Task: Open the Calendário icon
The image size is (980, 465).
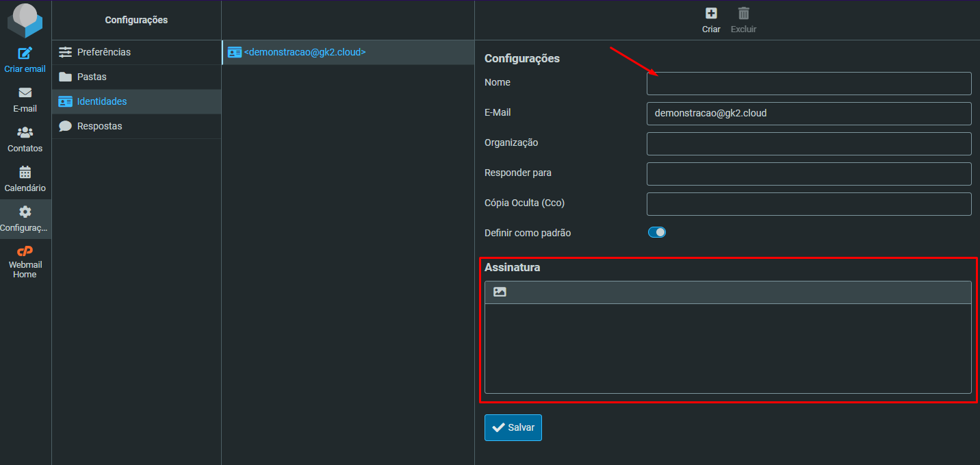Action: coord(25,173)
